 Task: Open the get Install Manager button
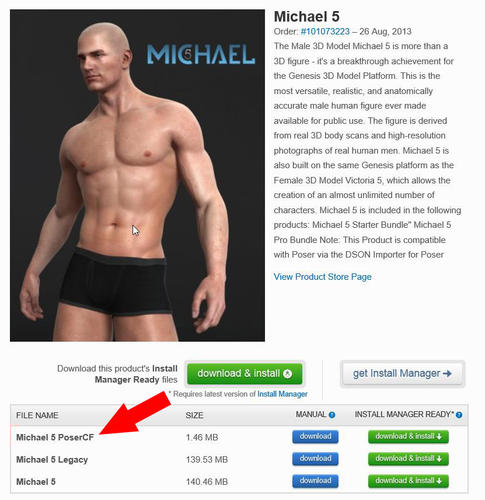coord(402,374)
